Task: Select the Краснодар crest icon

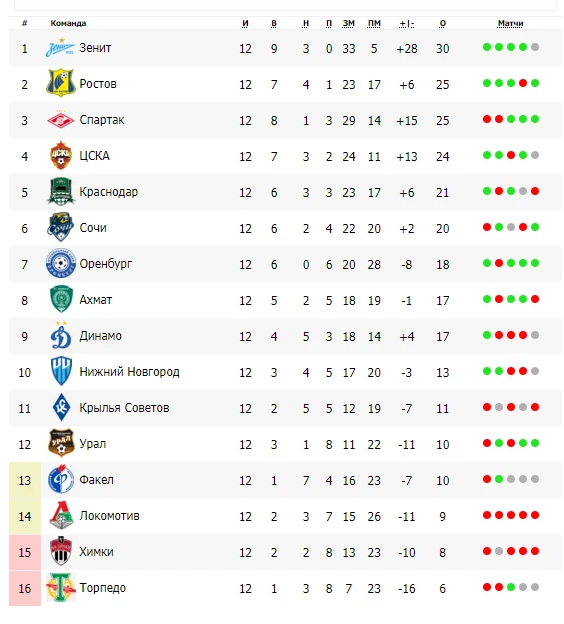Action: point(60,191)
